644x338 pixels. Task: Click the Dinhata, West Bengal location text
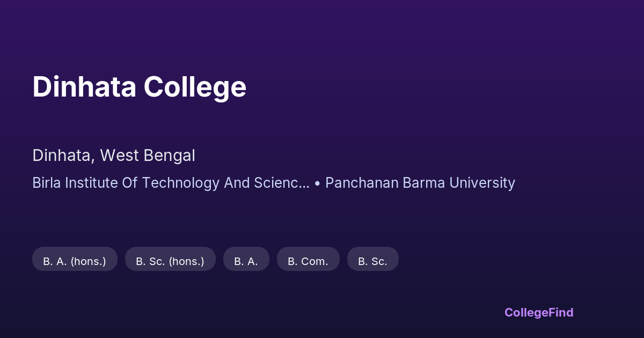coord(114,156)
